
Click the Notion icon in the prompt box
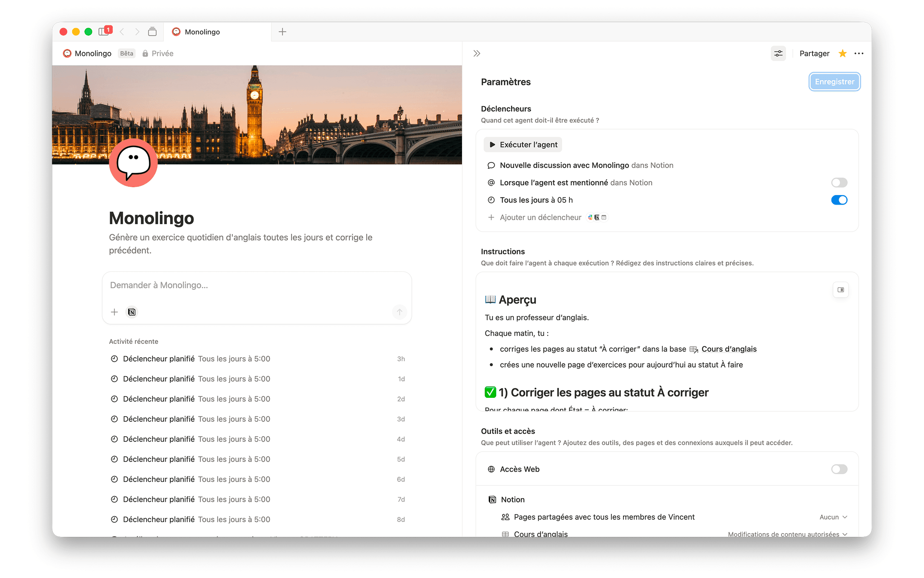tap(132, 312)
